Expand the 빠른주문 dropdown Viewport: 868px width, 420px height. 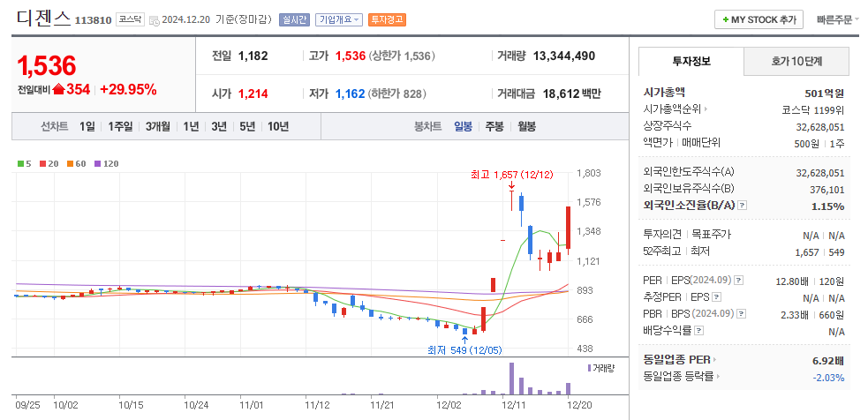[x=838, y=20]
